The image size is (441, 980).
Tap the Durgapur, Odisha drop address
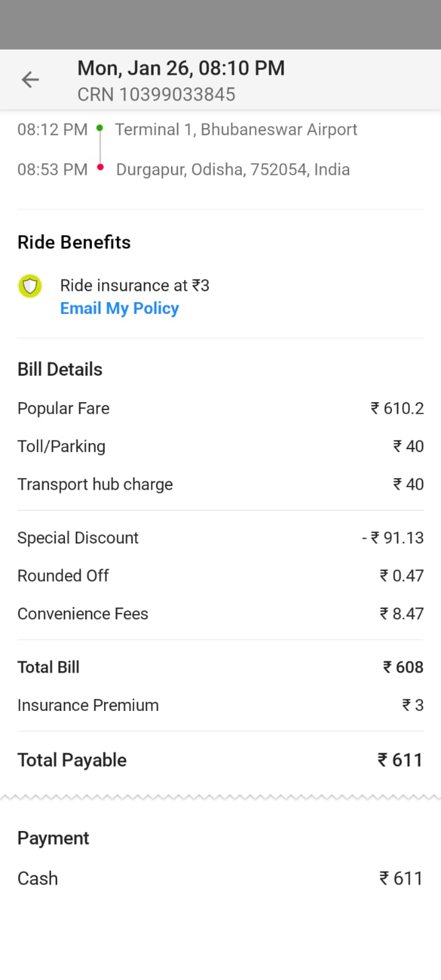(233, 170)
